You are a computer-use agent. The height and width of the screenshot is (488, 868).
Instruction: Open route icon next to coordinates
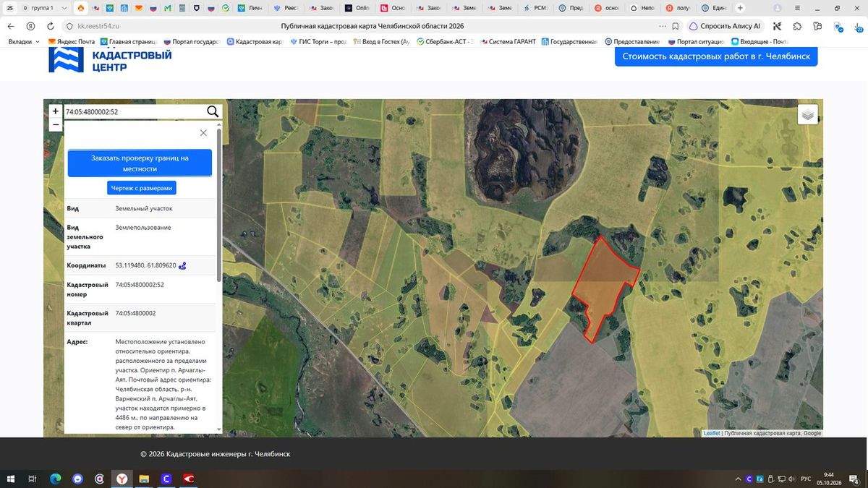click(182, 265)
